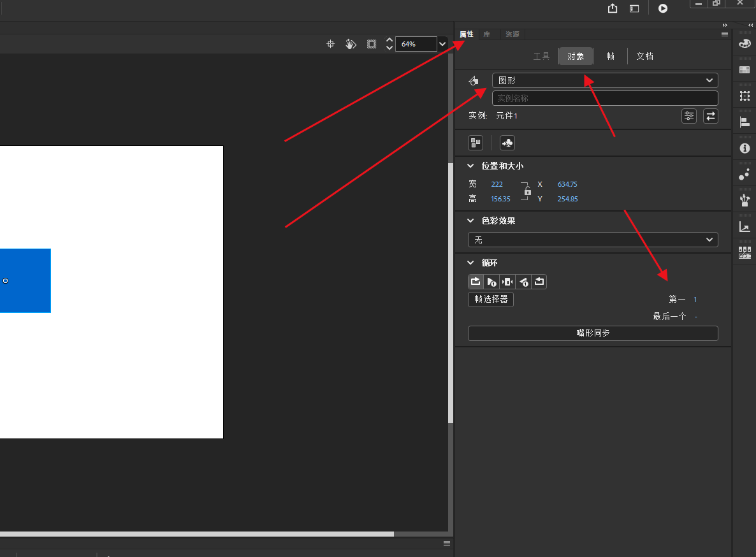This screenshot has width=756, height=557.
Task: Switch to the 文档 properties tab
Action: click(x=644, y=56)
